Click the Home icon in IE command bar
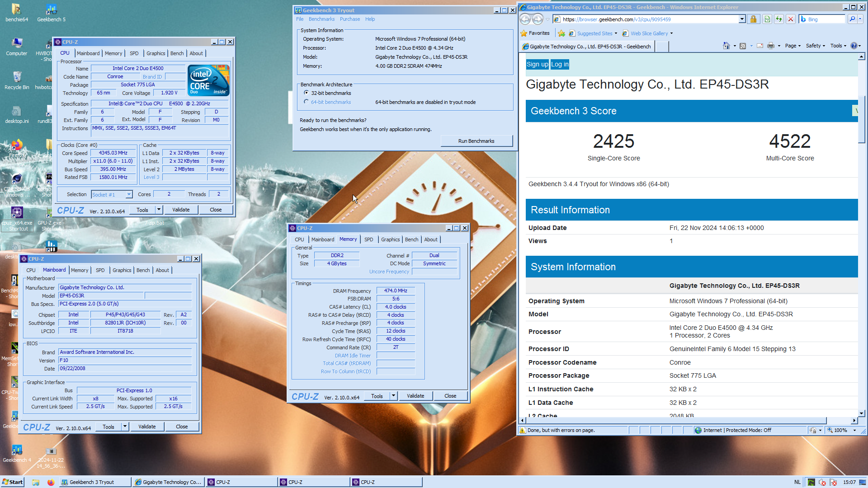 (x=726, y=46)
